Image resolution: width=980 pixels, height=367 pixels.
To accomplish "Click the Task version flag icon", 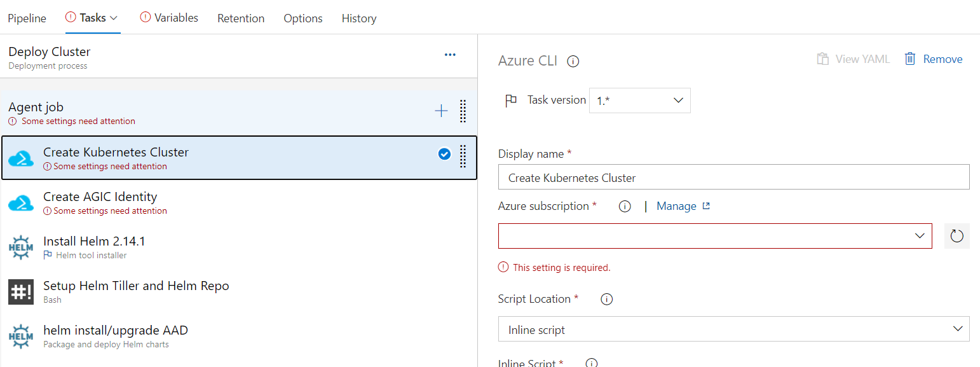I will coord(510,100).
